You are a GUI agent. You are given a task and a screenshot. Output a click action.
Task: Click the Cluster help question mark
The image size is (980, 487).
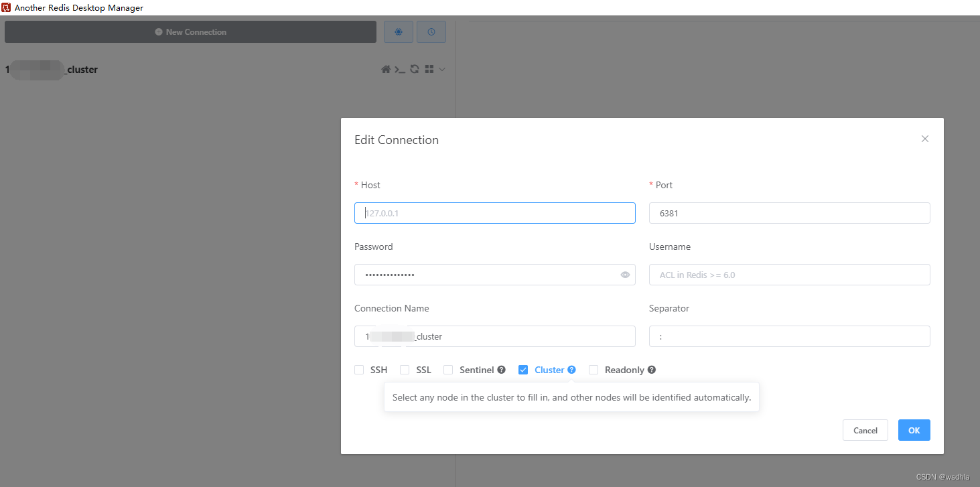pyautogui.click(x=571, y=370)
